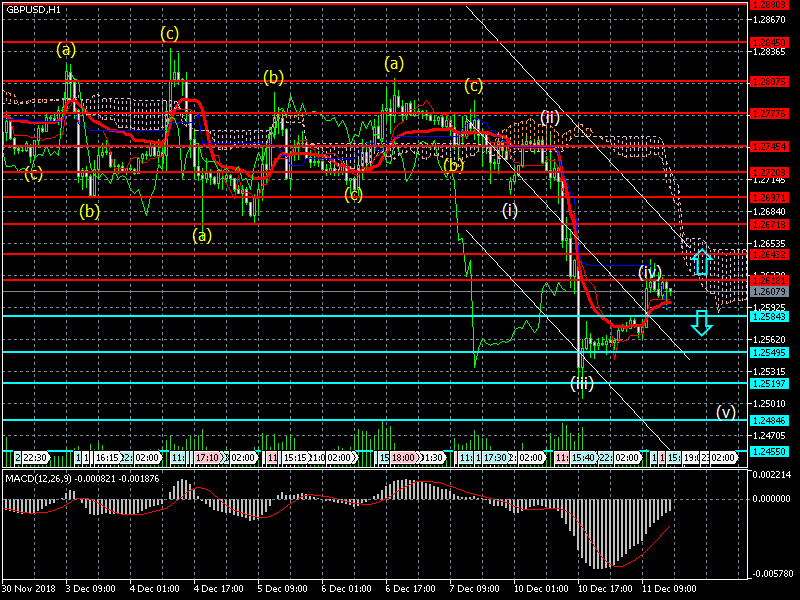Screen dimensions: 800x600
Task: Click the red 1.28075 resistance tag
Action: click(769, 82)
